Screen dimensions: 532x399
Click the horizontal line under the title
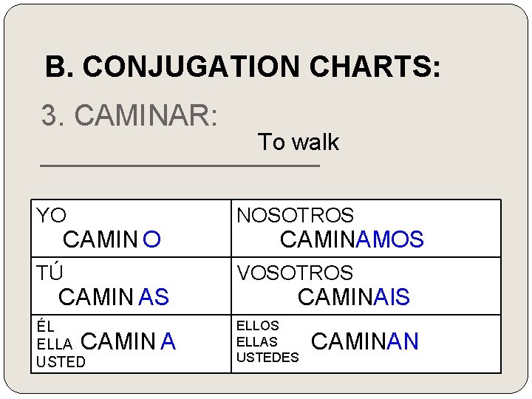tap(180, 166)
